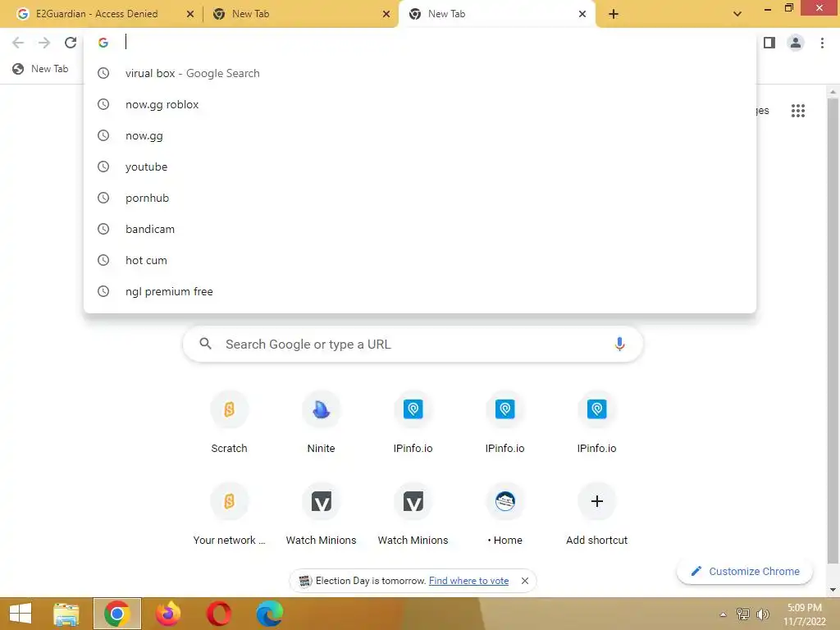
Task: Select the now.gg roblox suggestion
Action: (x=419, y=104)
